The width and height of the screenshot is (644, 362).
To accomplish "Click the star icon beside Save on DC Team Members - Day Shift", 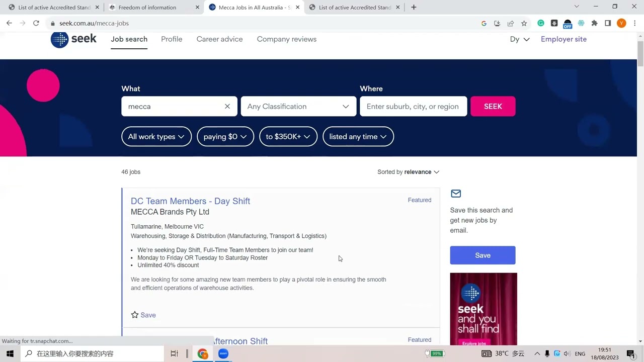I will click(x=135, y=315).
